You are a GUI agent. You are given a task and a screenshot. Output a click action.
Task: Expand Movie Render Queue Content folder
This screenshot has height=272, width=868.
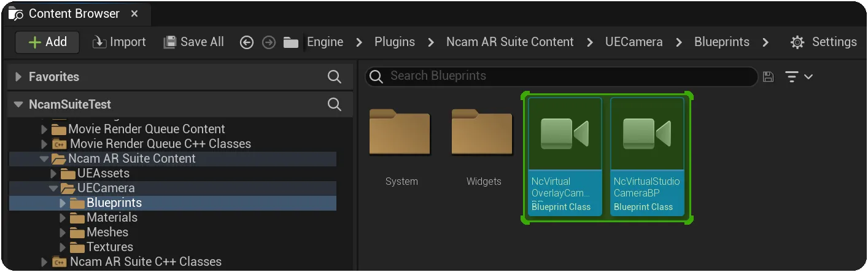click(x=44, y=129)
